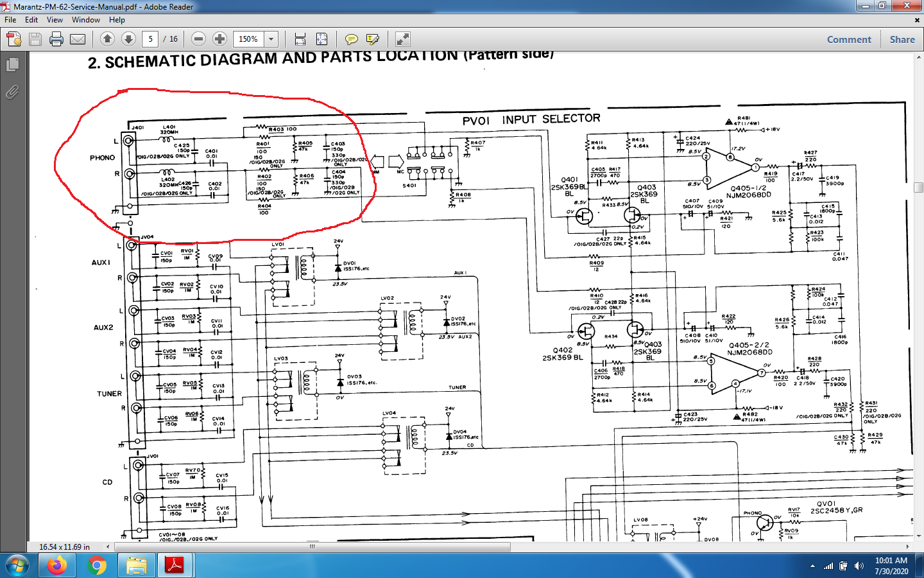The height and width of the screenshot is (578, 924).
Task: Show attachments panel paperclip icon
Action: [x=12, y=92]
